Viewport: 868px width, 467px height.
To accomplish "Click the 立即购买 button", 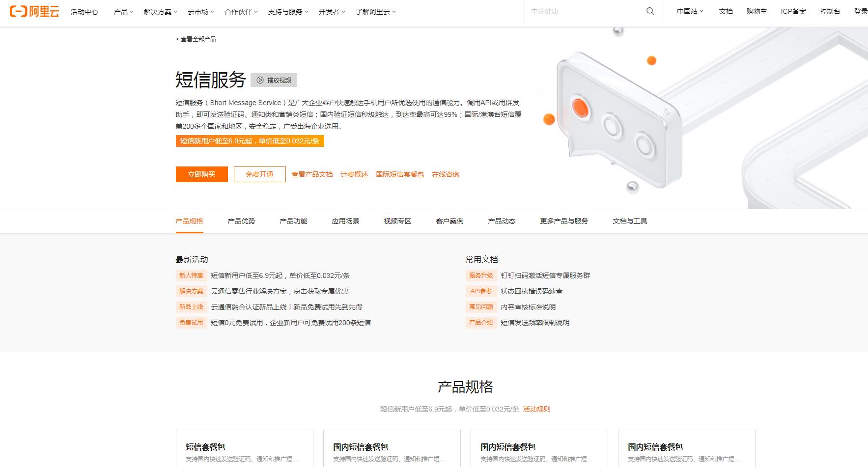I will pyautogui.click(x=202, y=174).
